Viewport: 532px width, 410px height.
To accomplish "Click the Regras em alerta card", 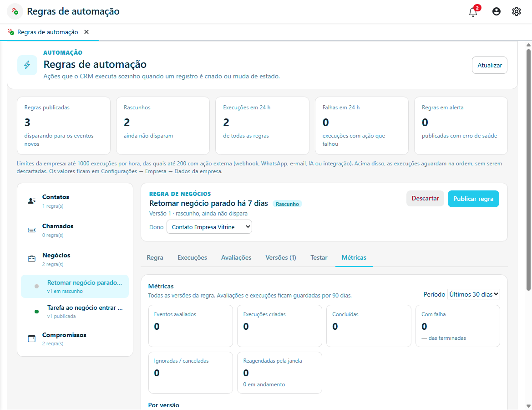I will coord(461,126).
